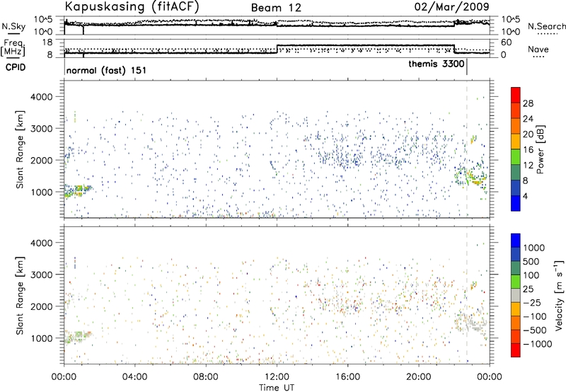Click the '-25' tick on Velocity colorbar

pyautogui.click(x=531, y=302)
